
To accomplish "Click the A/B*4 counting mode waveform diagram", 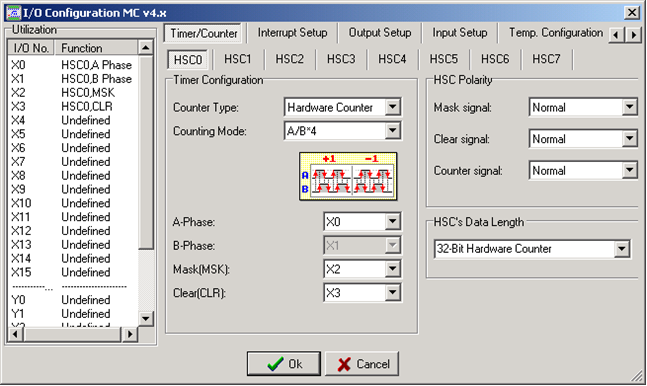I will (348, 176).
